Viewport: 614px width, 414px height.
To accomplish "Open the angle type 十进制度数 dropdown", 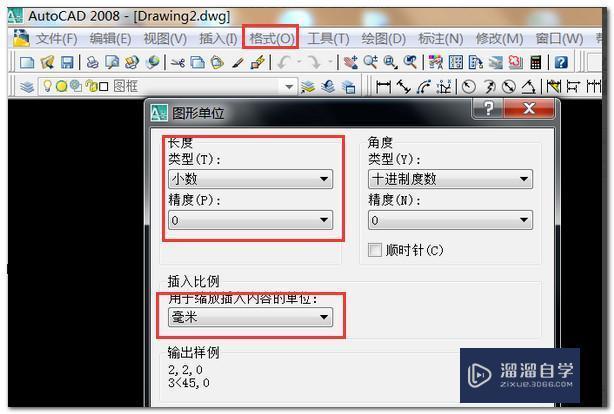I will tap(450, 179).
